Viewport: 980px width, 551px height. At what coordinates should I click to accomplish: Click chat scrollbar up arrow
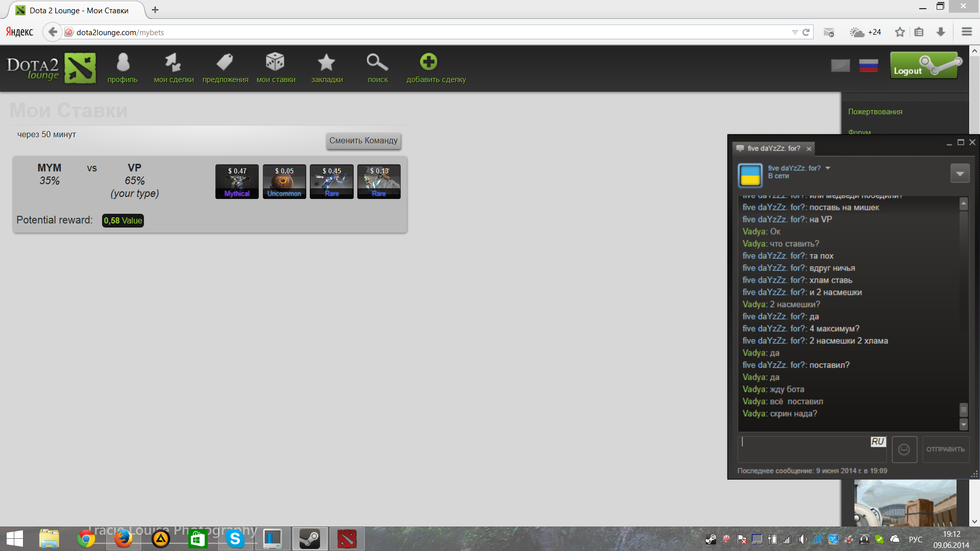[964, 204]
